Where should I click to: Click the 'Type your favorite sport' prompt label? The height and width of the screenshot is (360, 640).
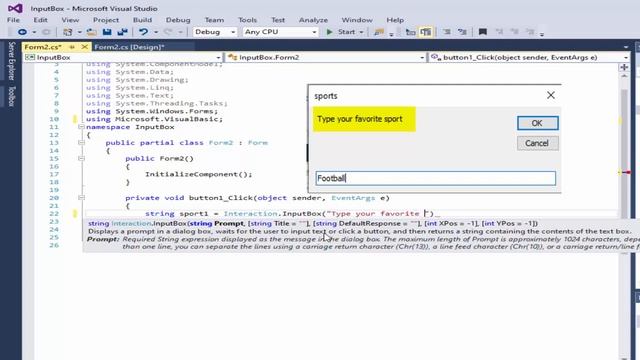(360, 119)
